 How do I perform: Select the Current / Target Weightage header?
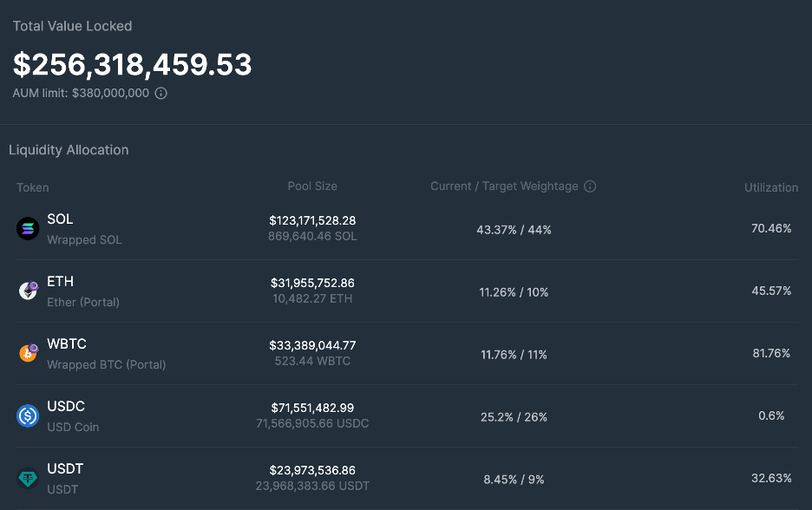[x=504, y=186]
